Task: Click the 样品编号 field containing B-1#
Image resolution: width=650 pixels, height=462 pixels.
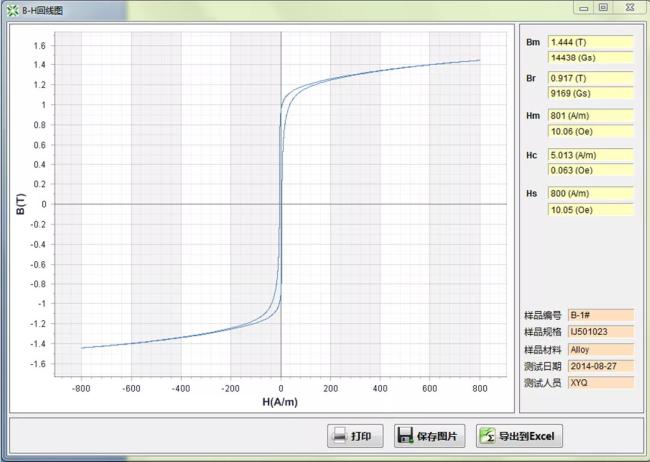Action: click(x=600, y=315)
